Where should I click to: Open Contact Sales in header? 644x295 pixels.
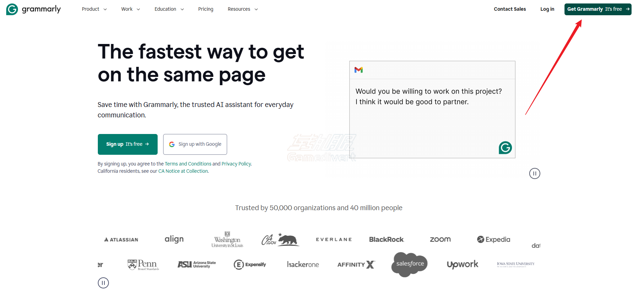pos(510,9)
